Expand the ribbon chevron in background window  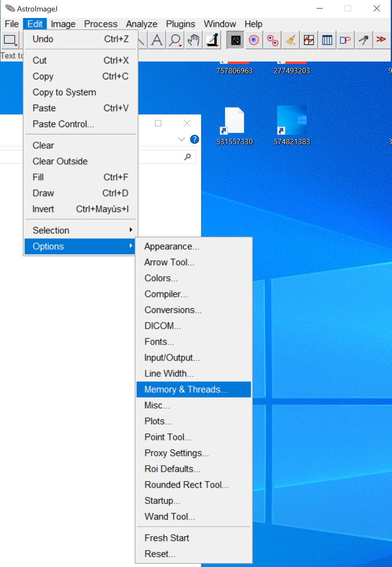coord(182,139)
